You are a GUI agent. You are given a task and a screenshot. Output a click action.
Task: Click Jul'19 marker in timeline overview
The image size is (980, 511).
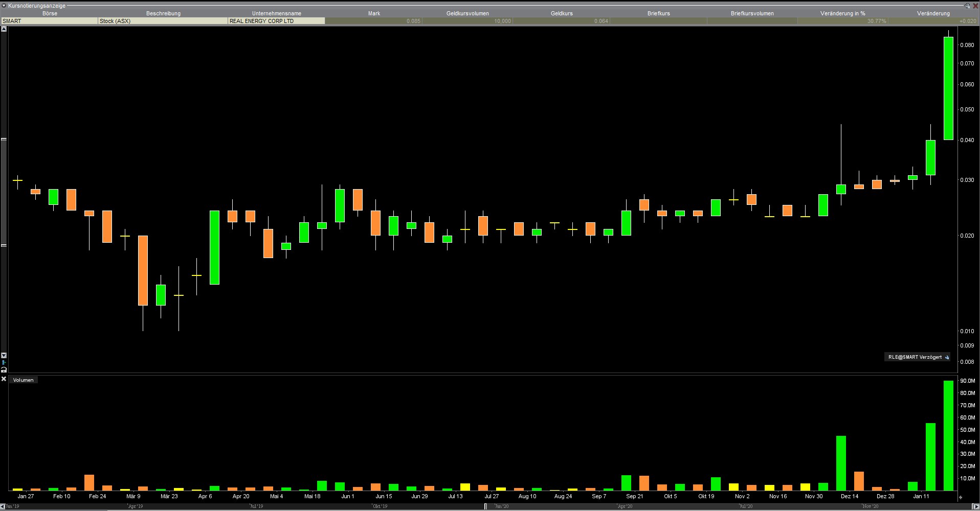point(256,506)
